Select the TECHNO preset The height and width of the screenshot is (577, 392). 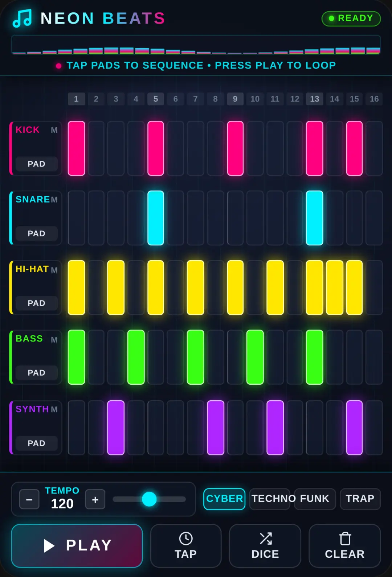click(270, 499)
